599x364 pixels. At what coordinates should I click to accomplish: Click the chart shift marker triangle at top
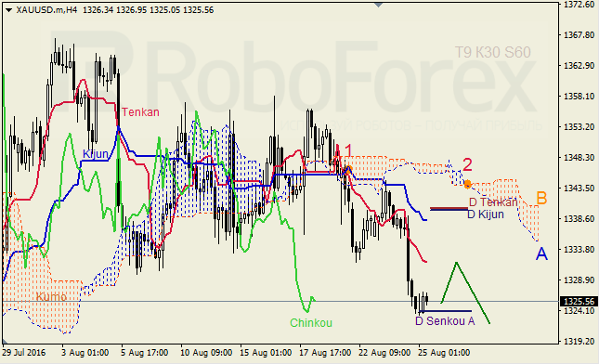(x=378, y=5)
